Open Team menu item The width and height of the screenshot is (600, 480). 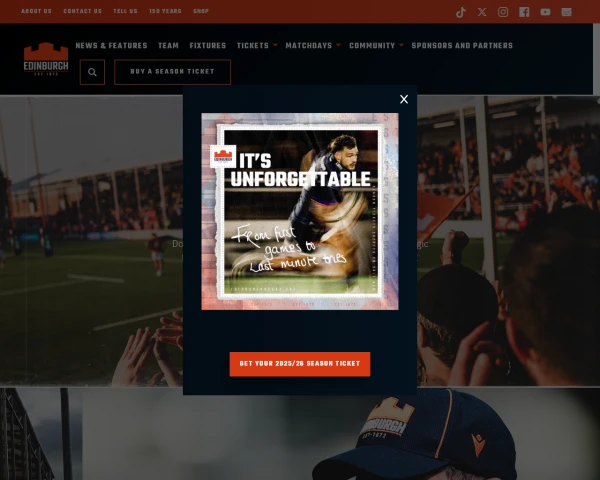click(x=168, y=46)
